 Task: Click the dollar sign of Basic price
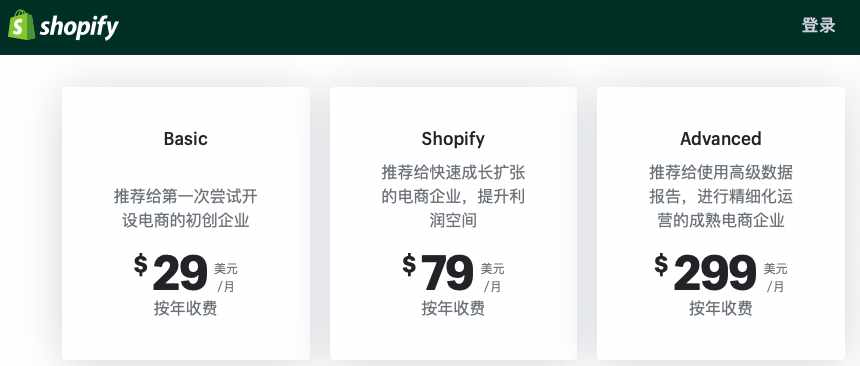tap(141, 264)
